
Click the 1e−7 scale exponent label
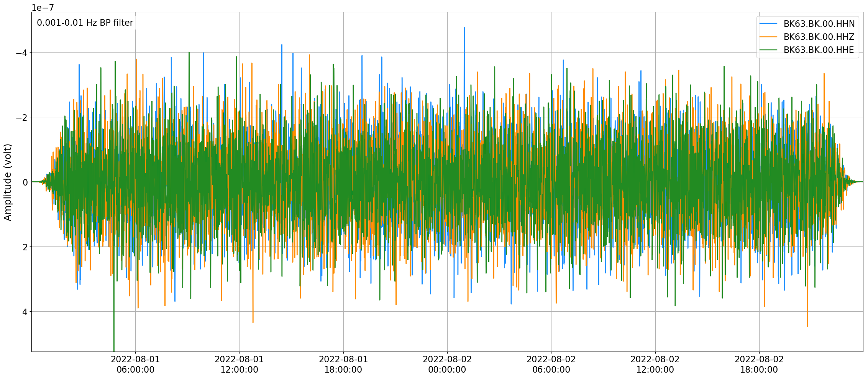pos(43,7)
